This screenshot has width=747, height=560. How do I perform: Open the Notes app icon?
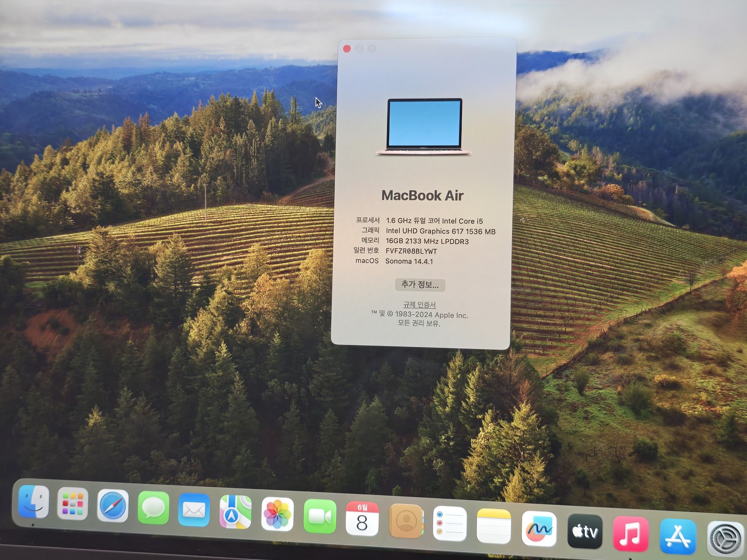(x=494, y=526)
